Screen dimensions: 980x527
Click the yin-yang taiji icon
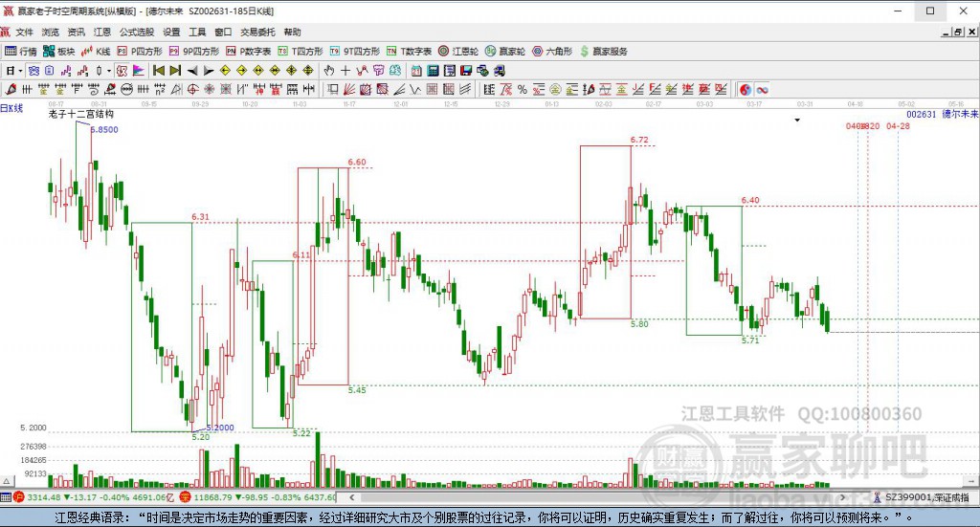pos(745,90)
